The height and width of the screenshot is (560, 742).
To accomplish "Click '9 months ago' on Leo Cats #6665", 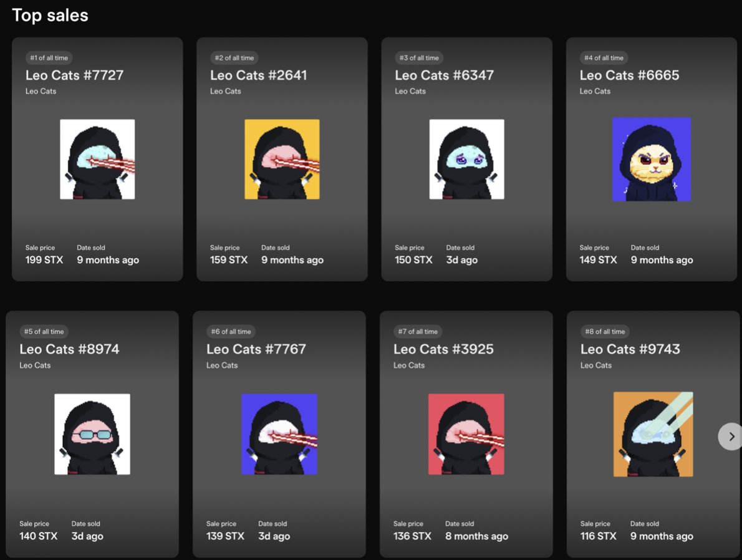I will [x=662, y=260].
